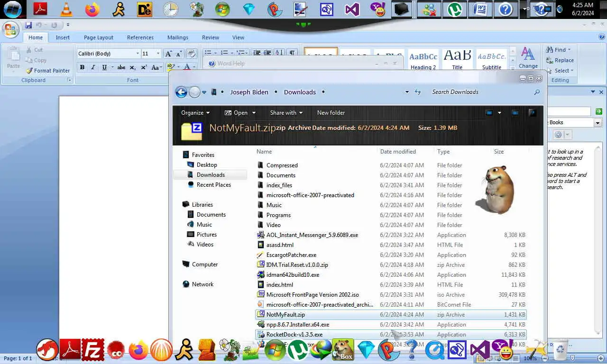Select Microsoft FrontPage Version 2002.iso file
Image resolution: width=607 pixels, height=364 pixels.
point(390,295)
